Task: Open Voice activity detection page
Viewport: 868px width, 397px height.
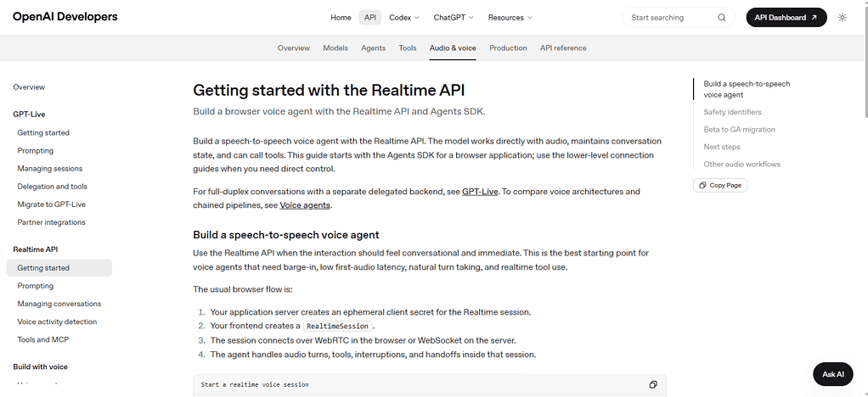Action: tap(57, 322)
